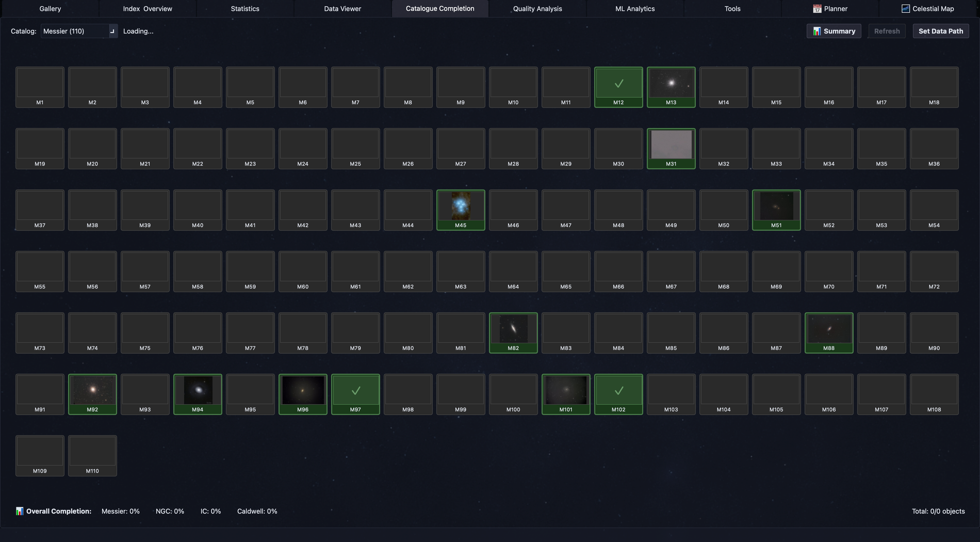Click the M110 empty tile
The width and height of the screenshot is (980, 542).
(92, 455)
